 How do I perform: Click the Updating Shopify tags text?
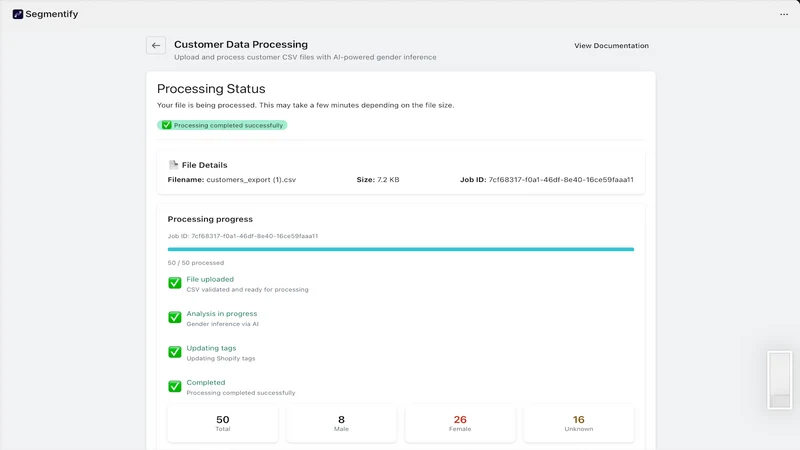coord(221,358)
